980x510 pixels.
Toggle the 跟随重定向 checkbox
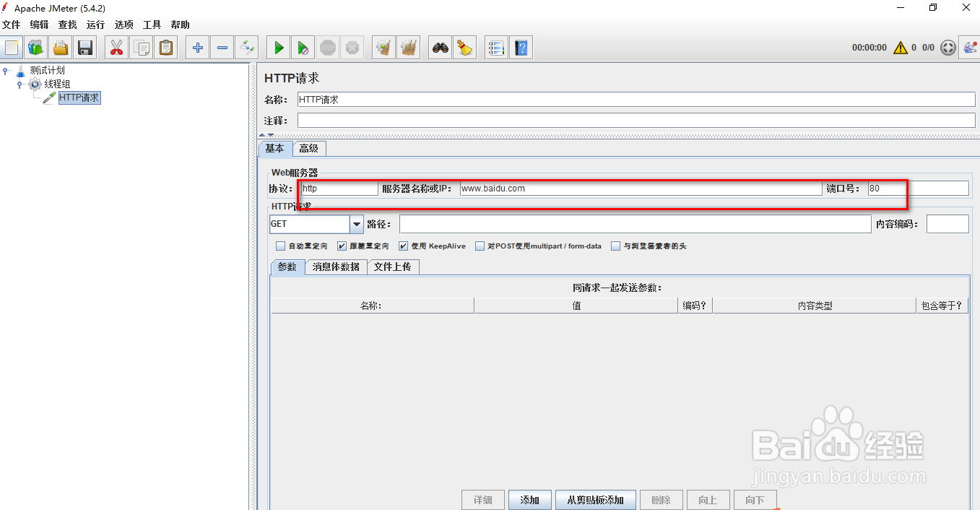pos(342,246)
